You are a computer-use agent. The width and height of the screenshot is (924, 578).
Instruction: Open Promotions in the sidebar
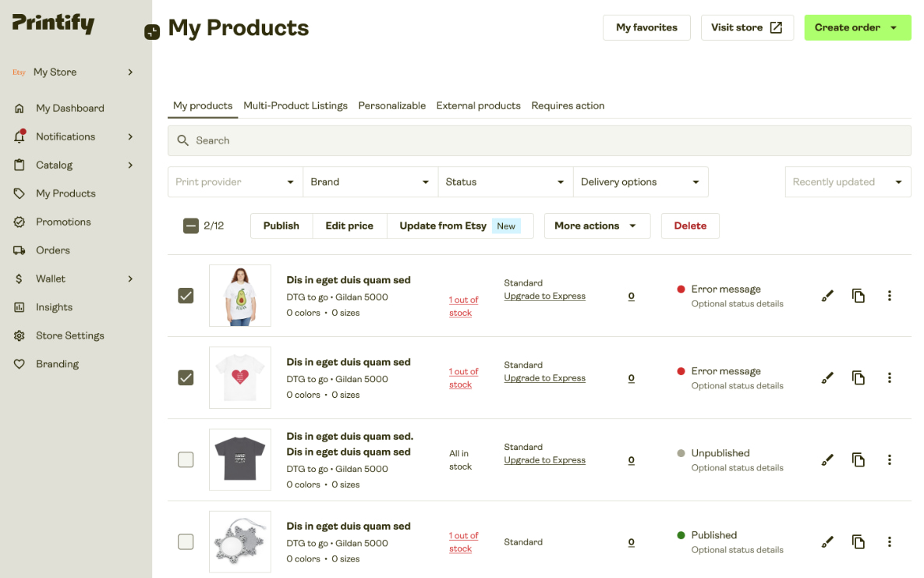coord(63,222)
